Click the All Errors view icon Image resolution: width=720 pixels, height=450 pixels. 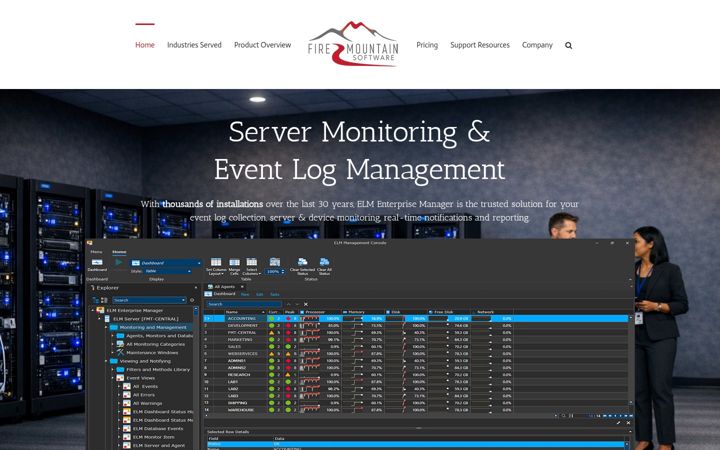pyautogui.click(x=127, y=395)
